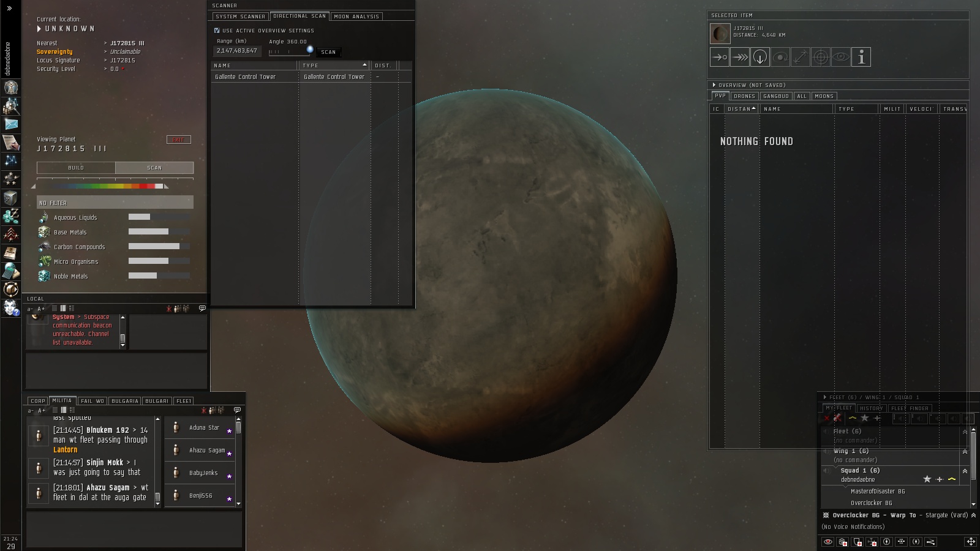Viewport: 980px width, 551px height.
Task: Open the Market sidebar icon
Action: pyautogui.click(x=11, y=252)
